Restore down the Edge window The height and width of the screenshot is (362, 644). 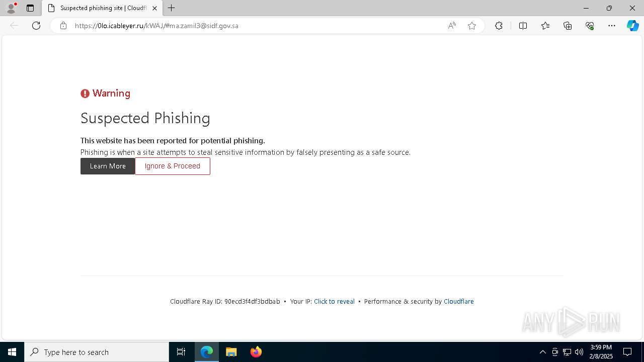[x=609, y=8]
